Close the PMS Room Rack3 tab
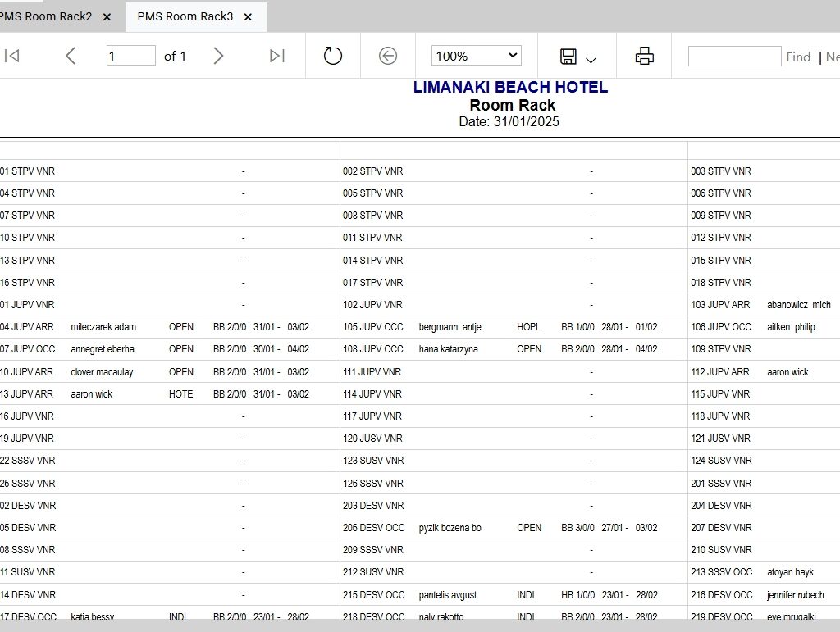This screenshot has width=840, height=632. tap(248, 17)
